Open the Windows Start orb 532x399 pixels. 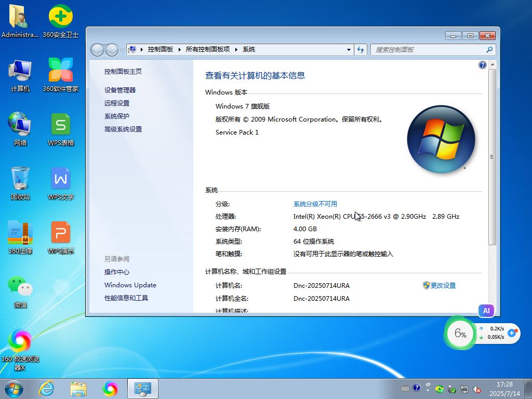pos(14,389)
